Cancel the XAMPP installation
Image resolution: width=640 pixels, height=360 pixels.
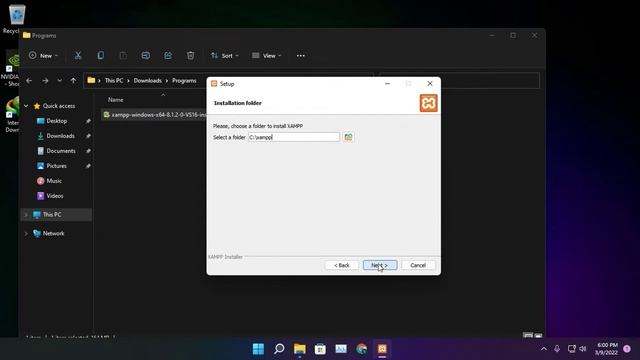tap(418, 265)
